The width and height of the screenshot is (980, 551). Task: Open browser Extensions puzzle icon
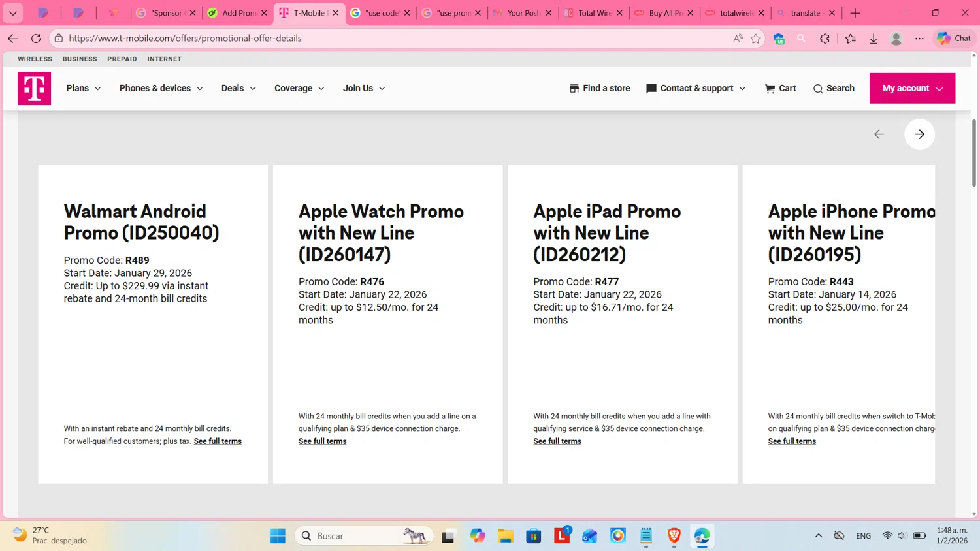point(825,39)
